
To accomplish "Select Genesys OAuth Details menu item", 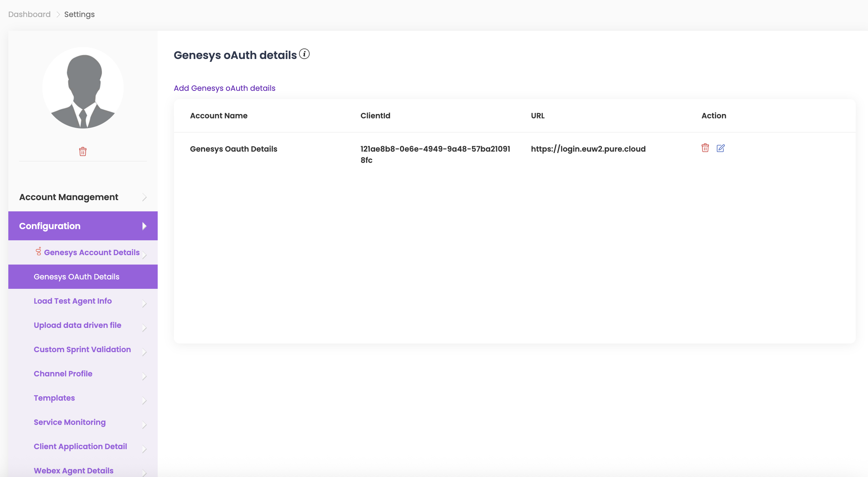I will point(76,277).
